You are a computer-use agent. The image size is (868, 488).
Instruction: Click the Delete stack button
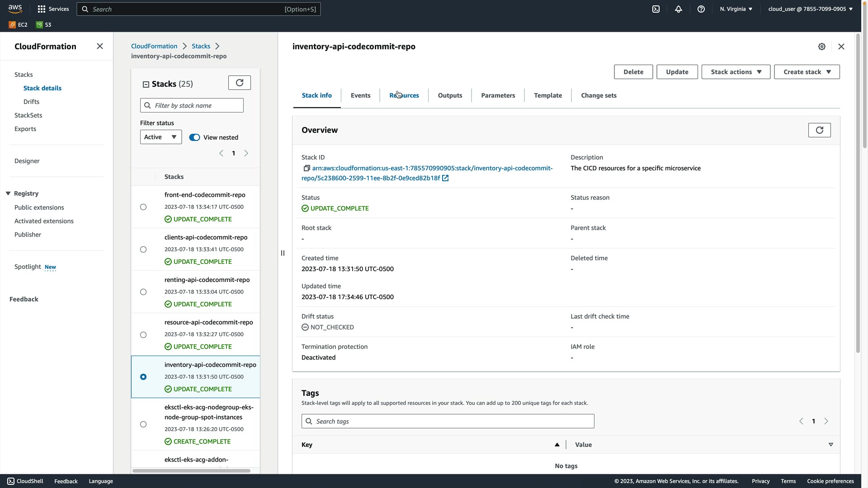tap(633, 72)
